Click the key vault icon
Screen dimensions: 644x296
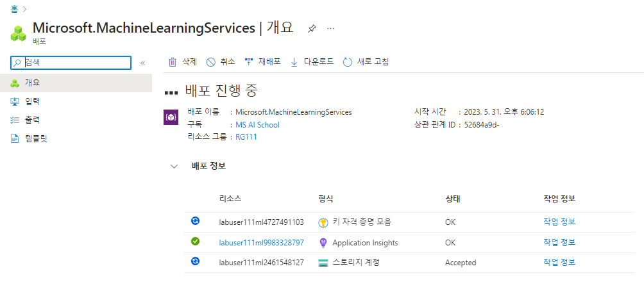click(x=323, y=222)
